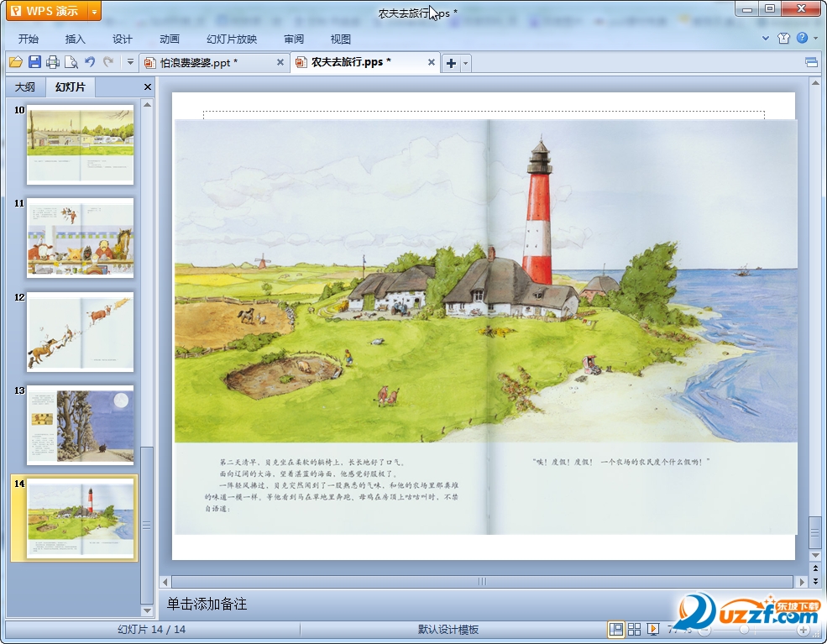
Task: Switch to the 大纲 outline tab
Action: point(24,87)
